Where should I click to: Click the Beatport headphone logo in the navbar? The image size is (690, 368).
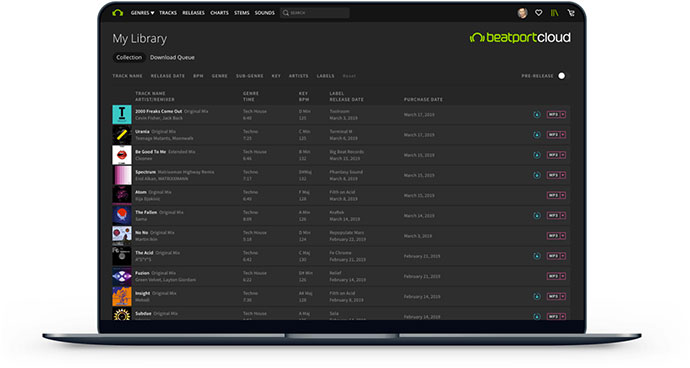pyautogui.click(x=117, y=13)
